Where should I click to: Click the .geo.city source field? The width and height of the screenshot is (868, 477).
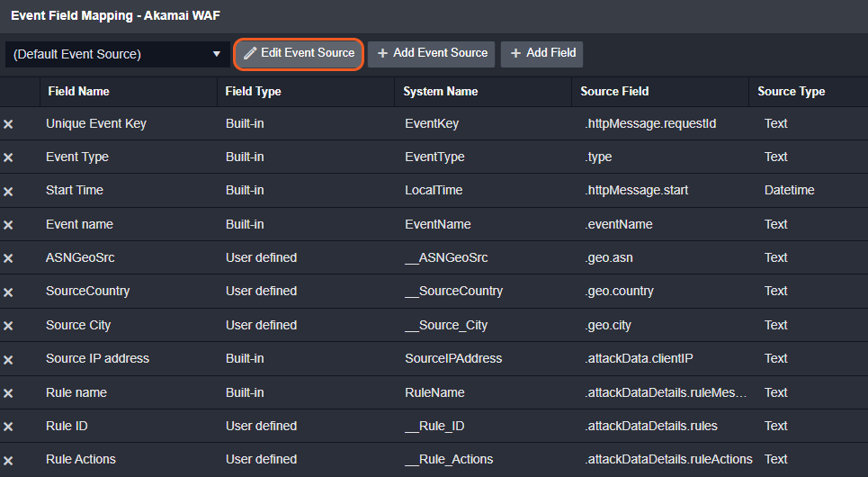pyautogui.click(x=608, y=325)
